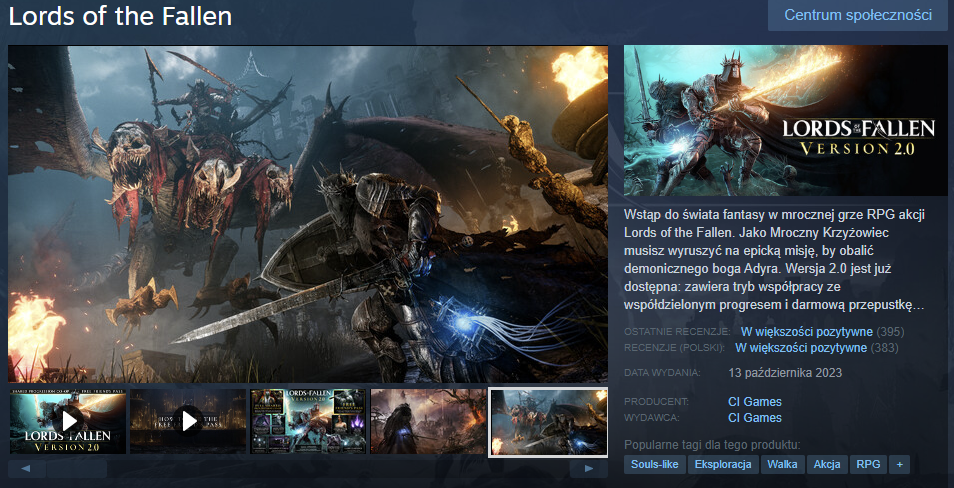The height and width of the screenshot is (488, 954).
Task: Open producer CI Games link
Action: (754, 402)
